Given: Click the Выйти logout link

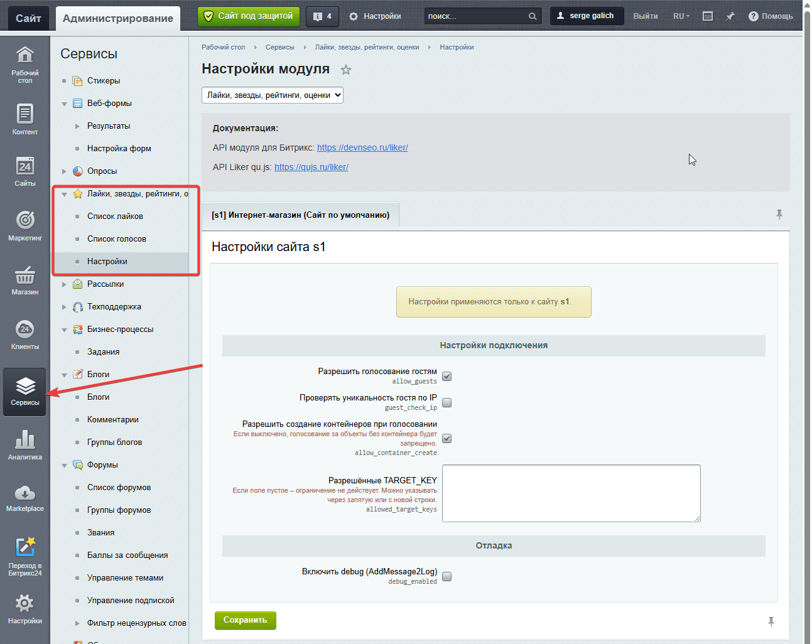Looking at the screenshot, I should coord(646,16).
